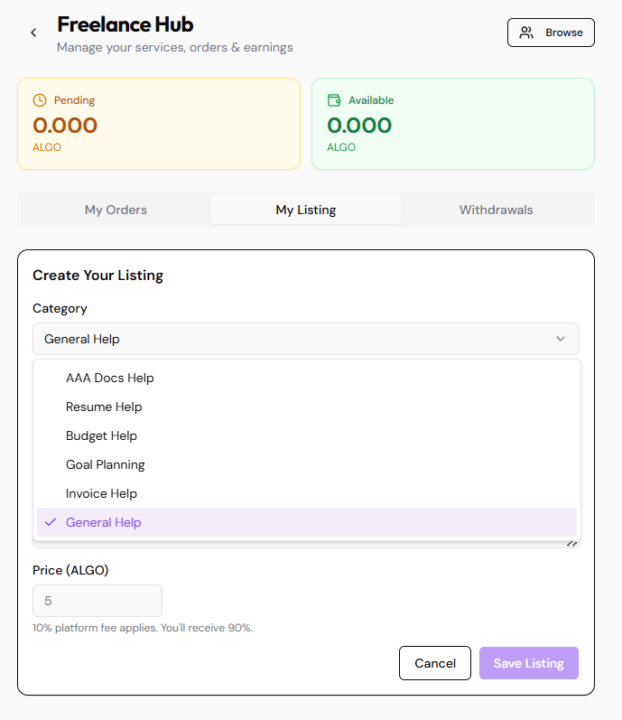
Task: Click the clock icon beside Pending
Action: click(x=39, y=100)
